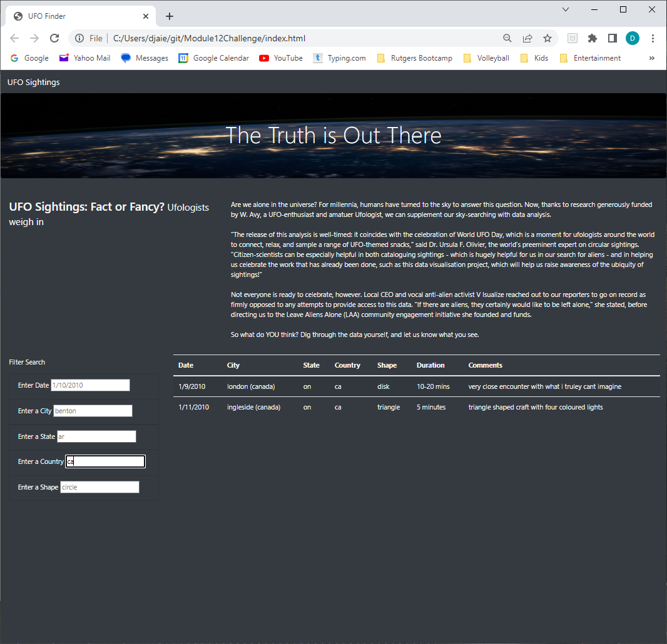Screen dimensions: 667x644
Task: Click the Enter a State input field
Action: (x=96, y=436)
